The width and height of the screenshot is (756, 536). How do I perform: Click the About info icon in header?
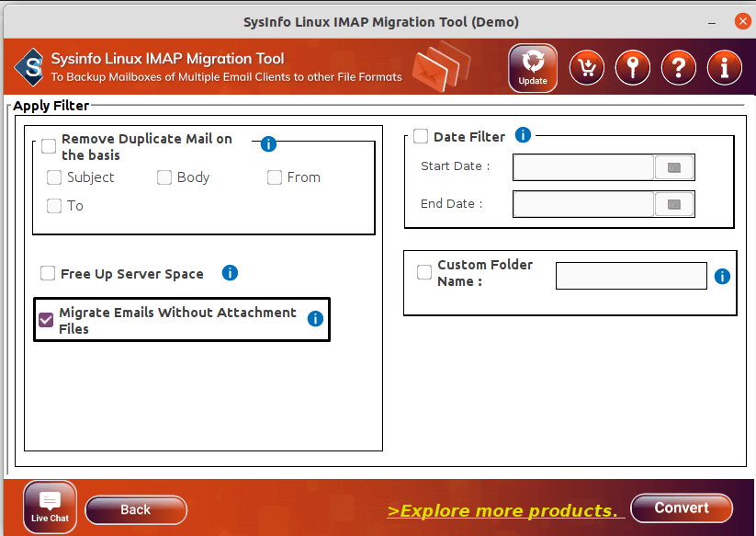click(x=724, y=67)
